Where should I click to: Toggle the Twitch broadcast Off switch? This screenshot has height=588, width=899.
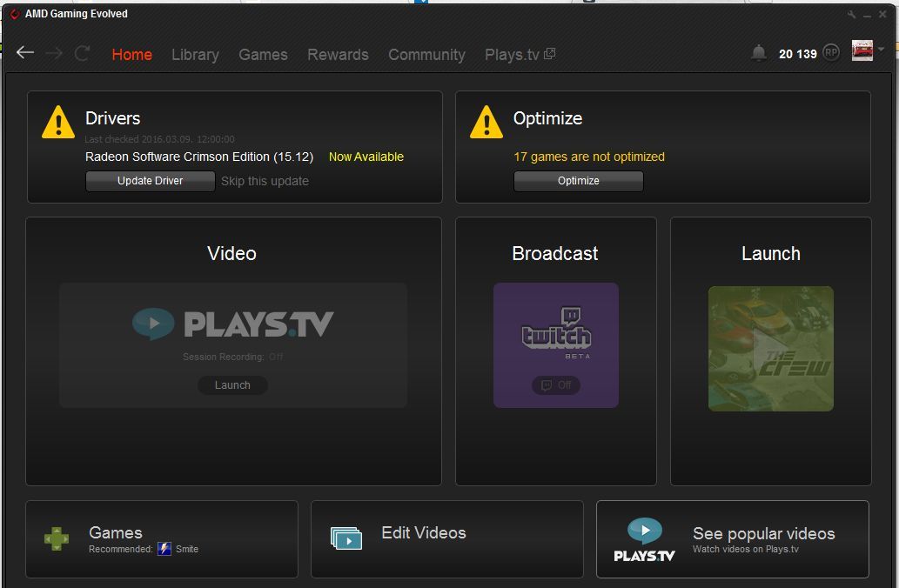(x=556, y=384)
